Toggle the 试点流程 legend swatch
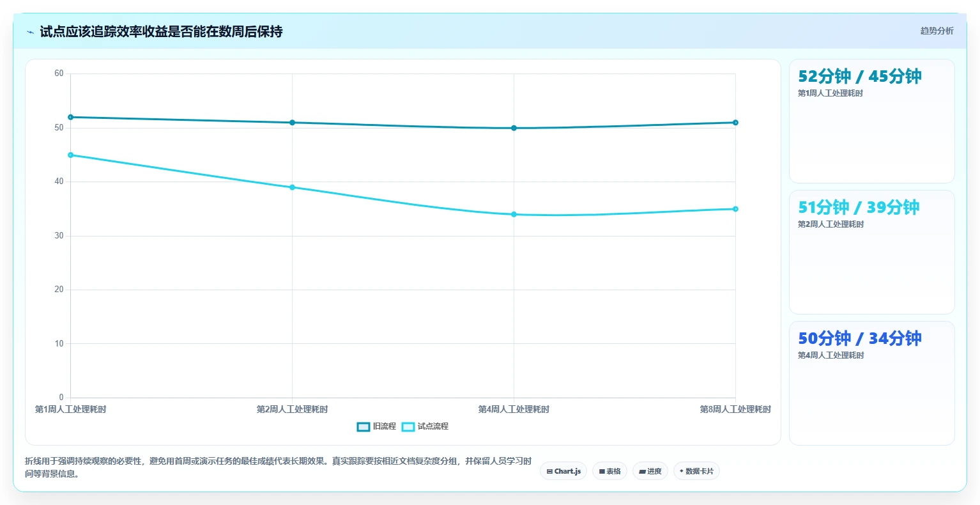 click(x=408, y=426)
